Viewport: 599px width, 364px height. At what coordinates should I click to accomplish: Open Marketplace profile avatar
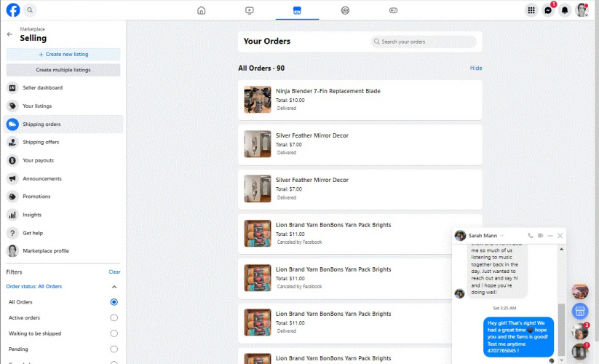point(12,251)
